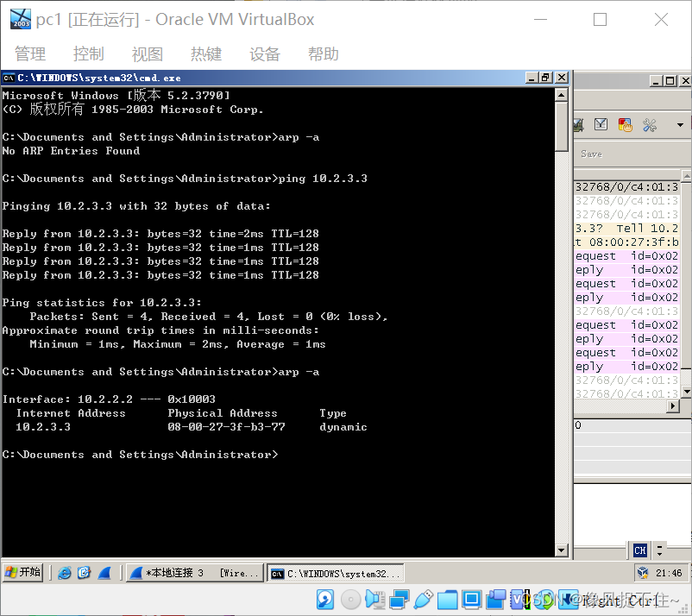Image resolution: width=692 pixels, height=616 pixels.
Task: Switch to 'C:\WINDOWS\system32...' taskbar button
Action: click(336, 573)
